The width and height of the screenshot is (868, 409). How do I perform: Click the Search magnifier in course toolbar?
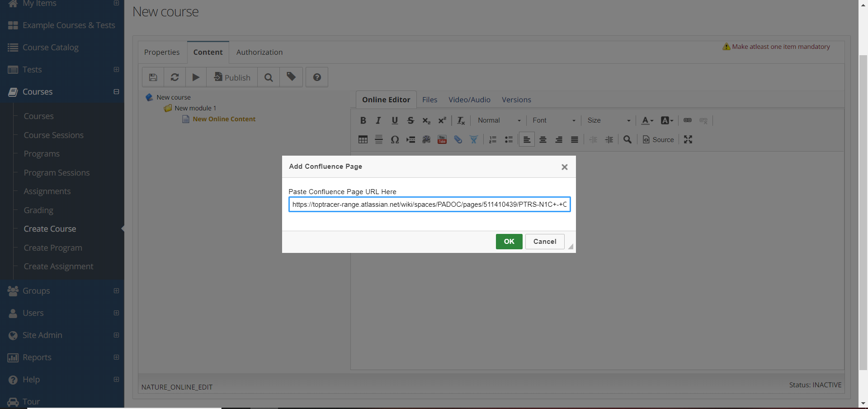269,77
